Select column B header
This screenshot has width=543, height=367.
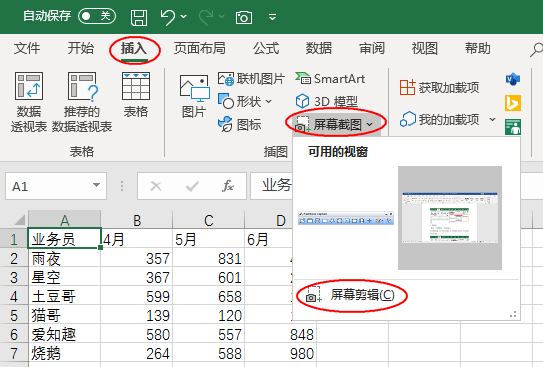tap(137, 220)
